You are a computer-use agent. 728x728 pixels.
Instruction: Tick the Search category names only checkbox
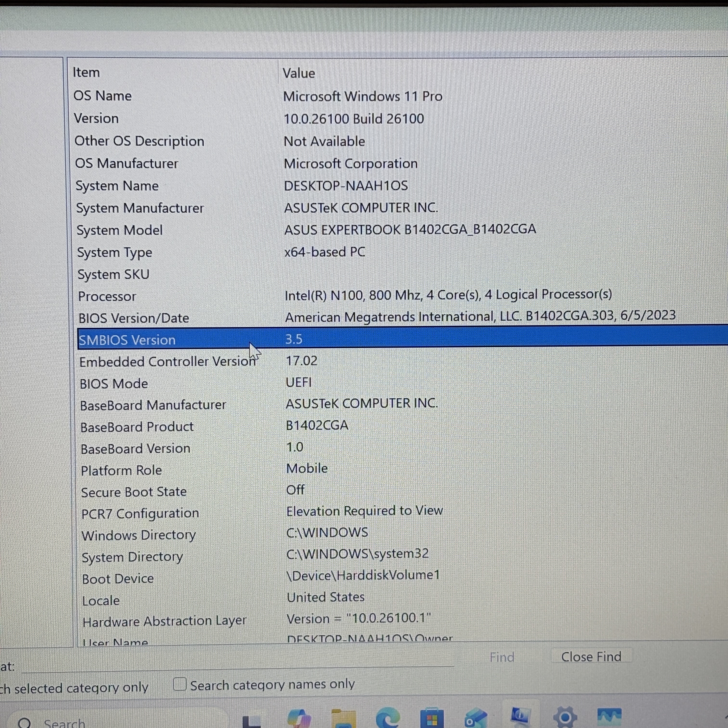[180, 684]
